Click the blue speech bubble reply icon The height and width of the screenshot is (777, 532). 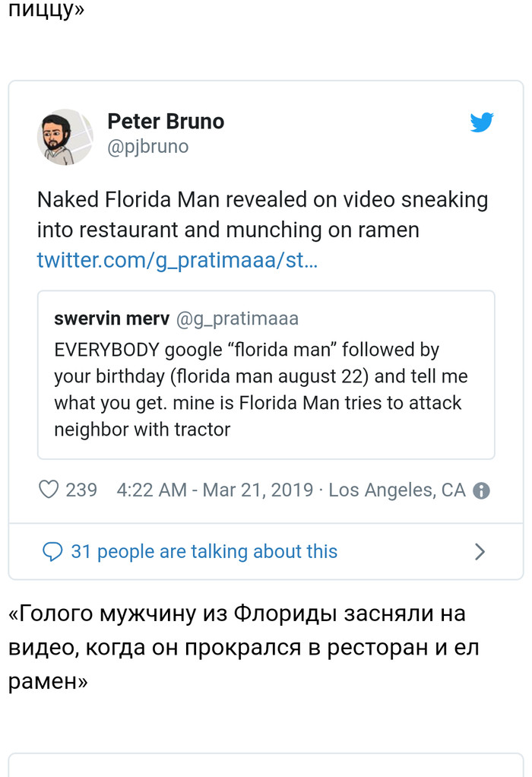[52, 551]
